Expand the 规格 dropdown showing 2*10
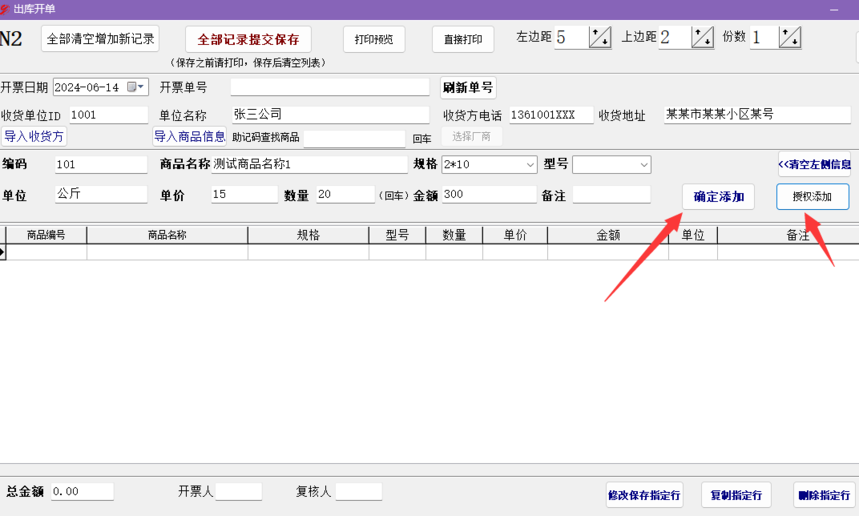The image size is (859, 516). click(x=530, y=164)
